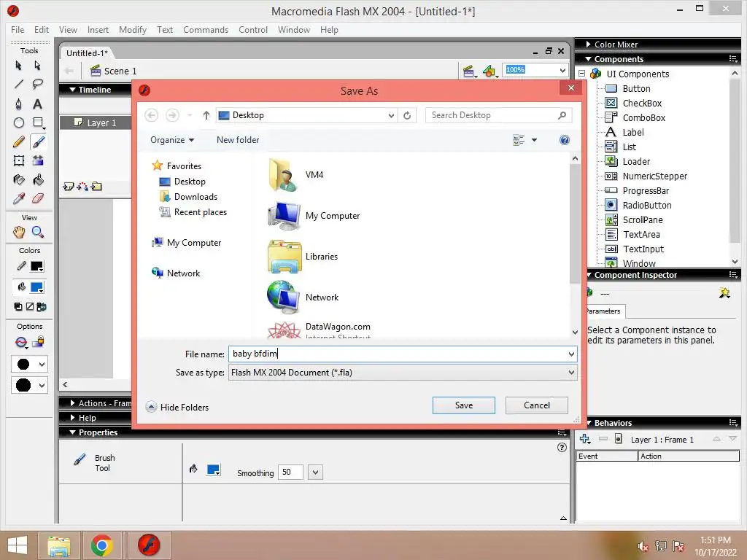The height and width of the screenshot is (560, 747).
Task: Collapse the Properties panel
Action: click(x=72, y=432)
